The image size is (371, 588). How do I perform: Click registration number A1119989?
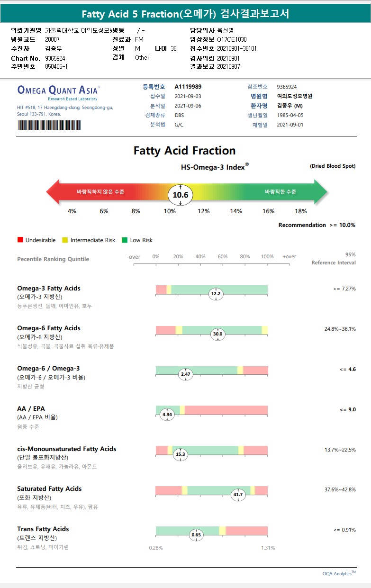tap(188, 87)
